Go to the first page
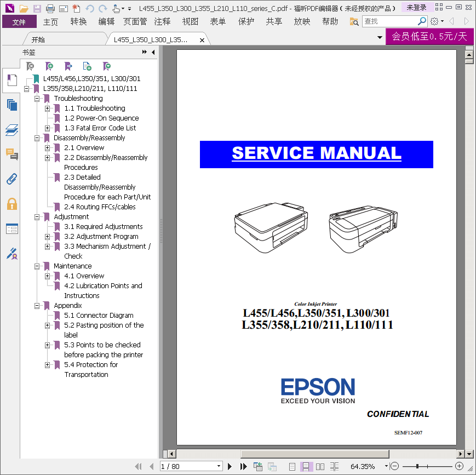Screen dimensions: 476x475 139,466
